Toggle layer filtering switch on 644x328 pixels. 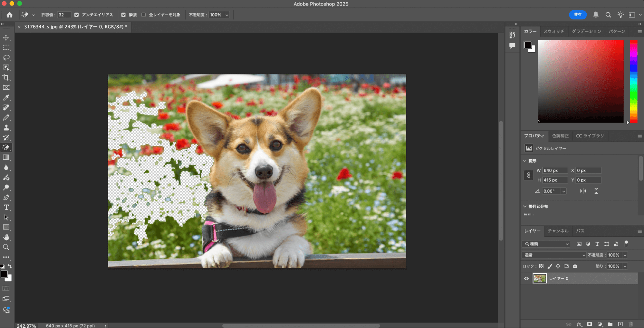(x=626, y=244)
